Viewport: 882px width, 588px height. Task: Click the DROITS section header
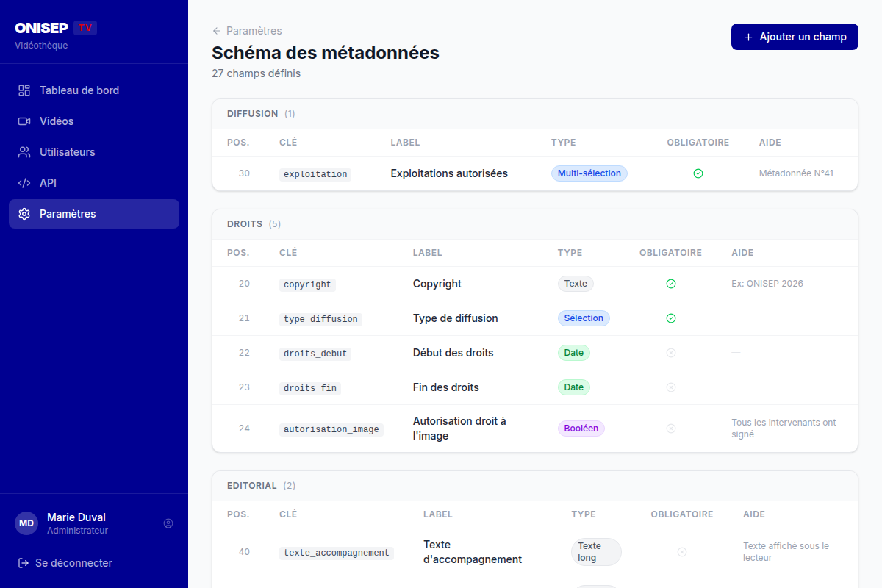535,224
